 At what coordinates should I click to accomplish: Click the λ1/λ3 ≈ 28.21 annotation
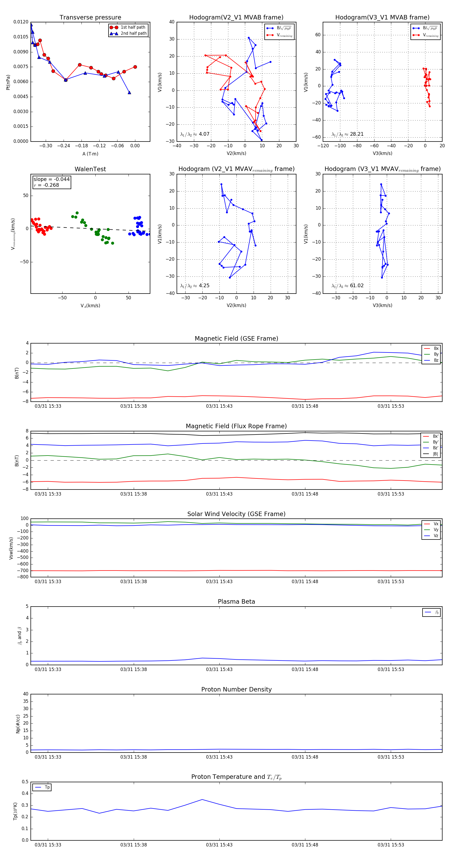pos(348,134)
